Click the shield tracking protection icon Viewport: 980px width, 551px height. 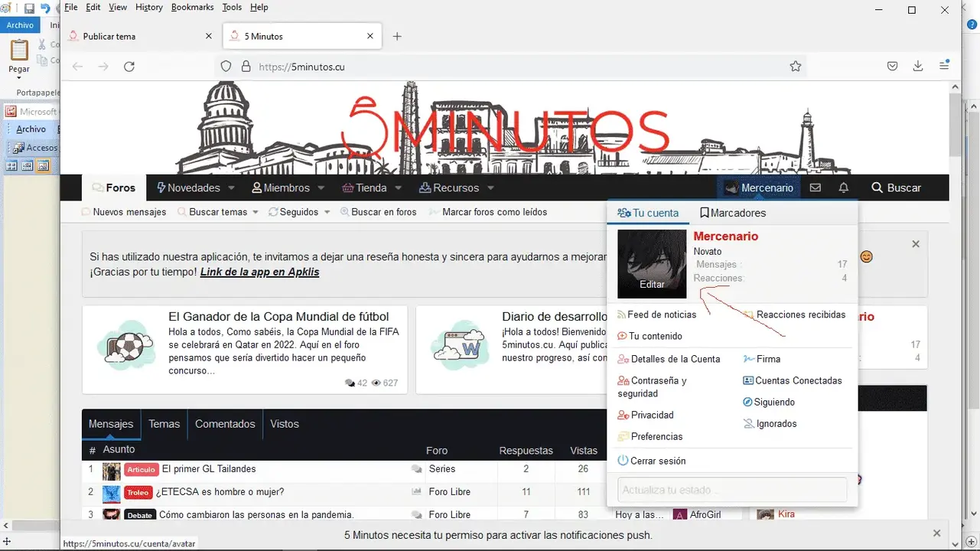pyautogui.click(x=226, y=67)
